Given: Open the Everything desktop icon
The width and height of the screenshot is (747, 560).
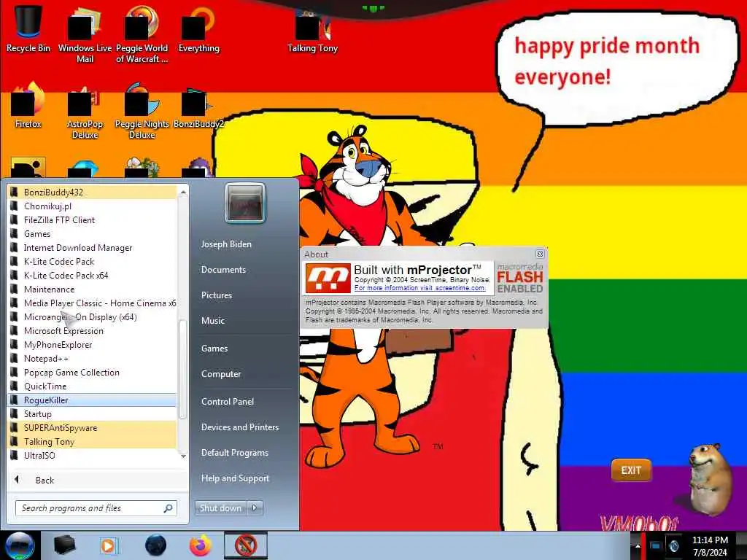Looking at the screenshot, I should (x=198, y=28).
